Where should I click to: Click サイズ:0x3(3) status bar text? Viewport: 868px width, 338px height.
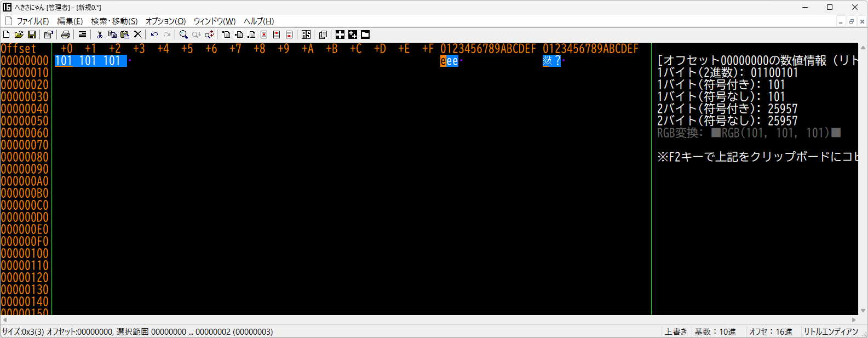coord(22,332)
